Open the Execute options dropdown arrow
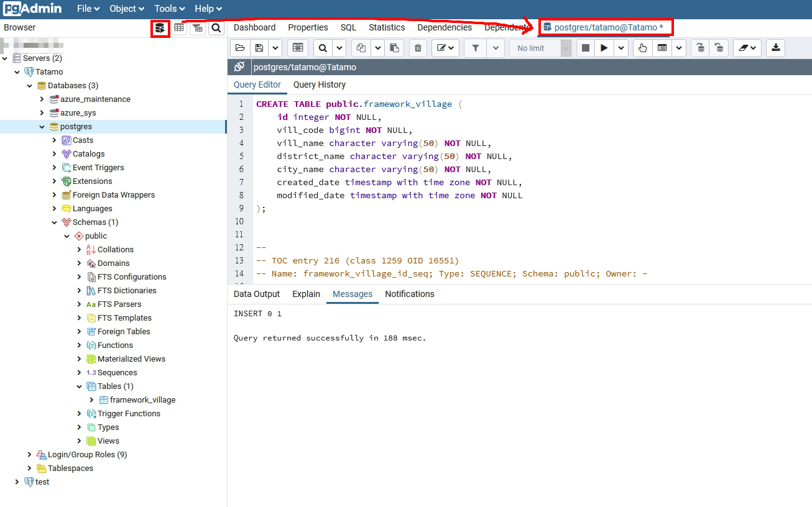The width and height of the screenshot is (812, 507). pyautogui.click(x=621, y=48)
